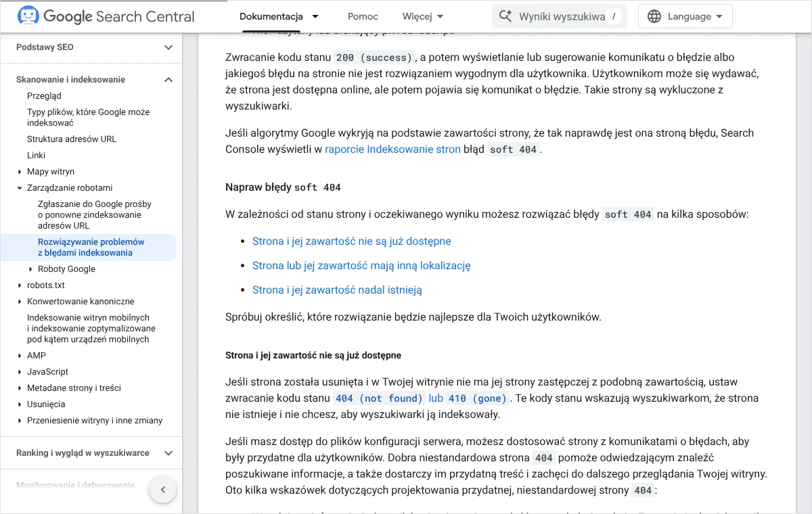Open Struktura adresów URL page
Viewport: 812px width, 514px height.
(x=72, y=139)
